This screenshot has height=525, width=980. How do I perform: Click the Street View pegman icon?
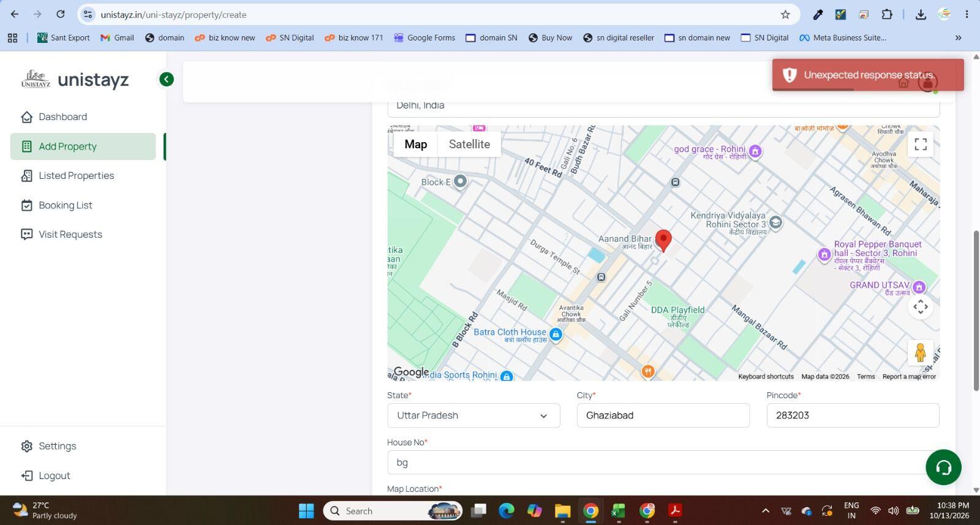[x=920, y=353]
